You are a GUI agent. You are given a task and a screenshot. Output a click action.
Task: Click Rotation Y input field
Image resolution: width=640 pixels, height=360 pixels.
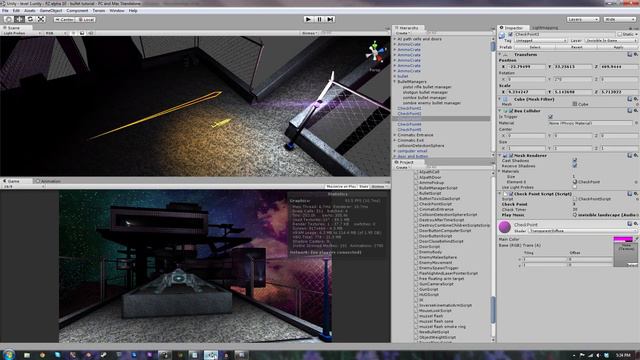point(573,79)
